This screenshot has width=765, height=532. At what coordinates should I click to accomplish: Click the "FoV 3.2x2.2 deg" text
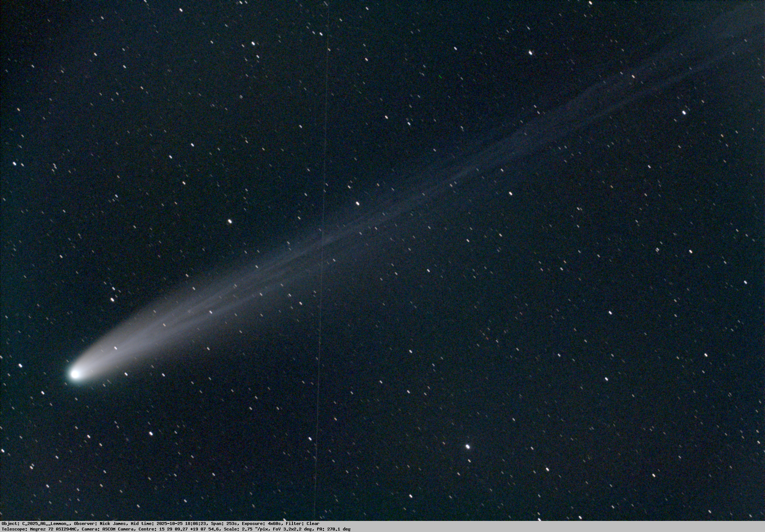coord(293,529)
